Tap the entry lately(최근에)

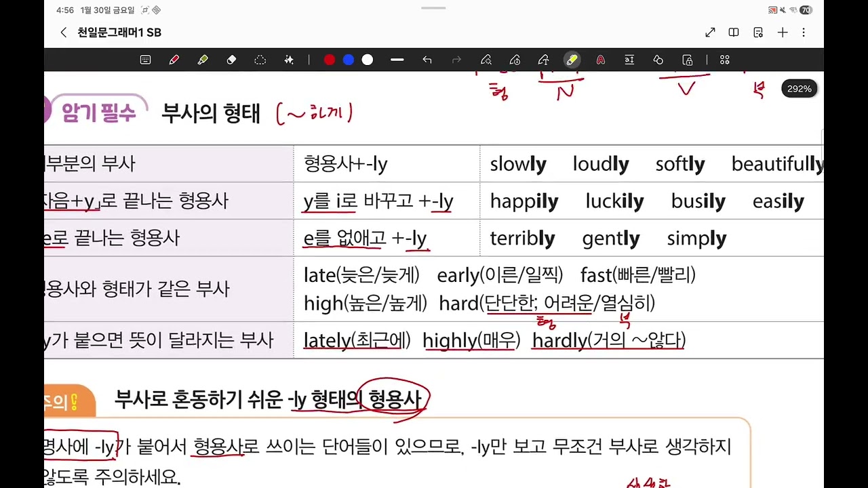357,340
